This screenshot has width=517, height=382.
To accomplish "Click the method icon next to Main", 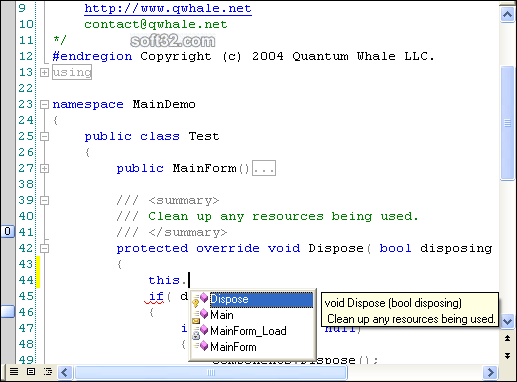I will tap(200, 315).
